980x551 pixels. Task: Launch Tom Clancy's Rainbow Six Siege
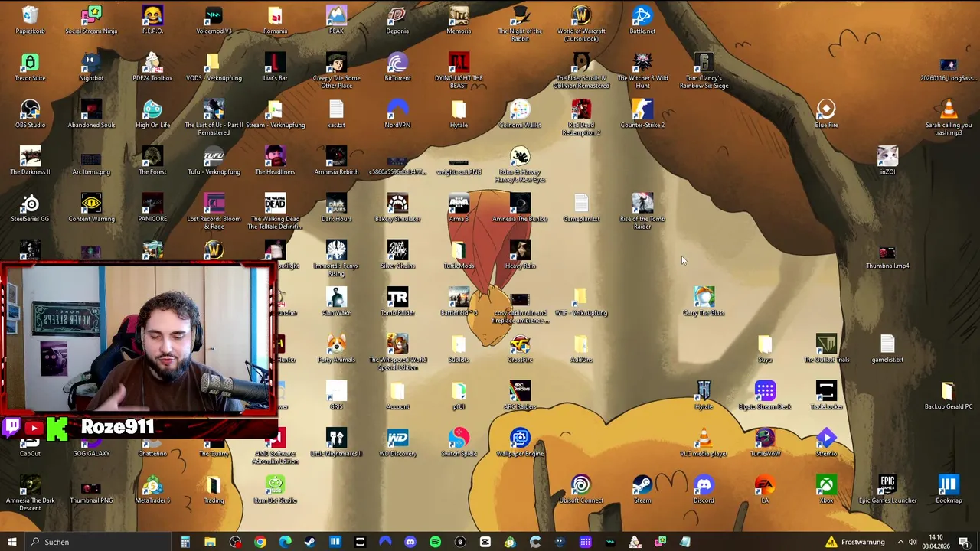click(704, 70)
